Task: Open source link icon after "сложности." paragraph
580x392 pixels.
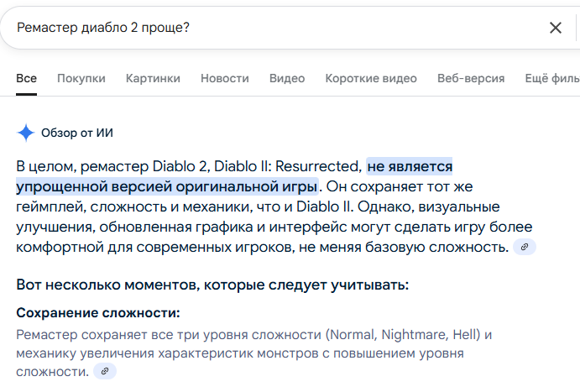Action: pyautogui.click(x=105, y=371)
